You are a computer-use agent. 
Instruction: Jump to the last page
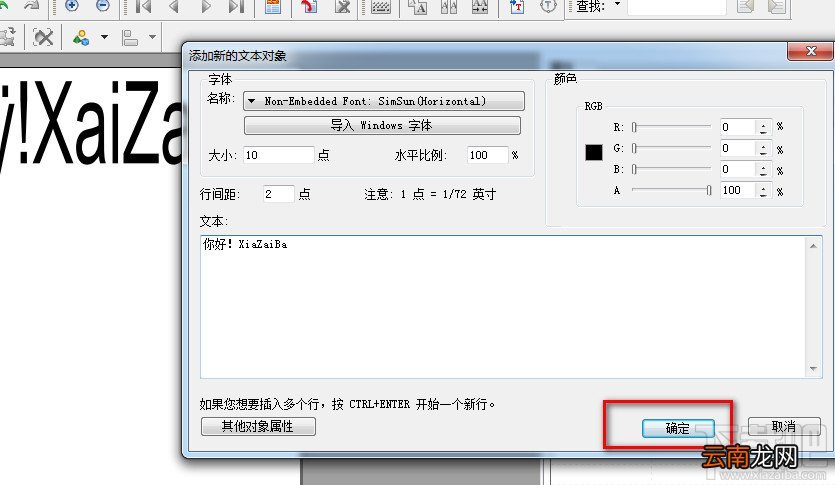pos(236,6)
